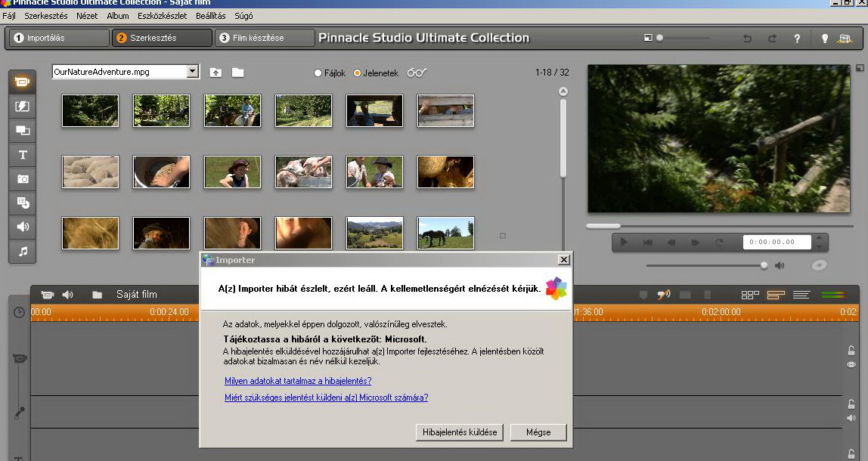Open audio toolbox speaker icon on timeline
The image size is (868, 461).
click(67, 295)
